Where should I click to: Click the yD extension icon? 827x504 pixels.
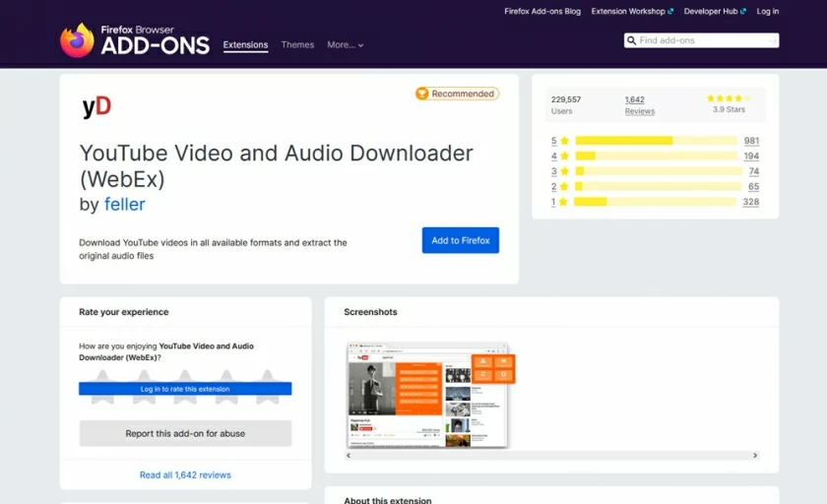coord(96,106)
